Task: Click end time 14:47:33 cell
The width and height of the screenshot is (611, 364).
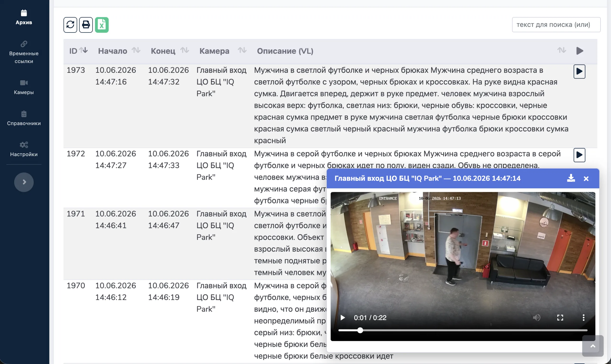Action: point(164,165)
